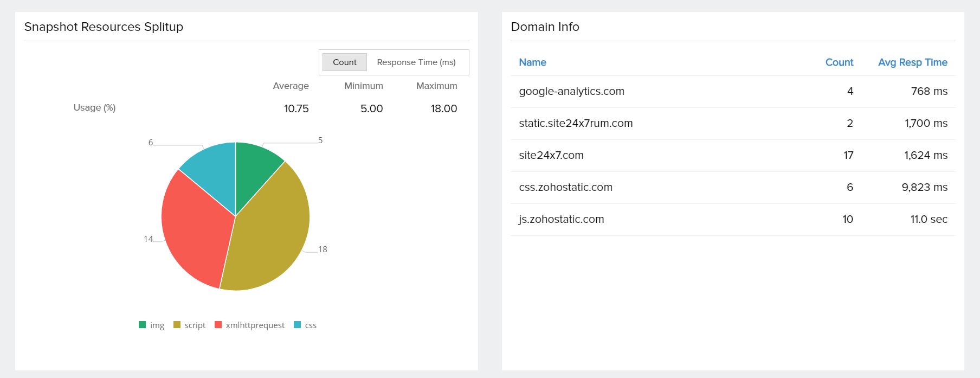Click the Minimum column heading
The width and height of the screenshot is (980, 378).
(363, 86)
